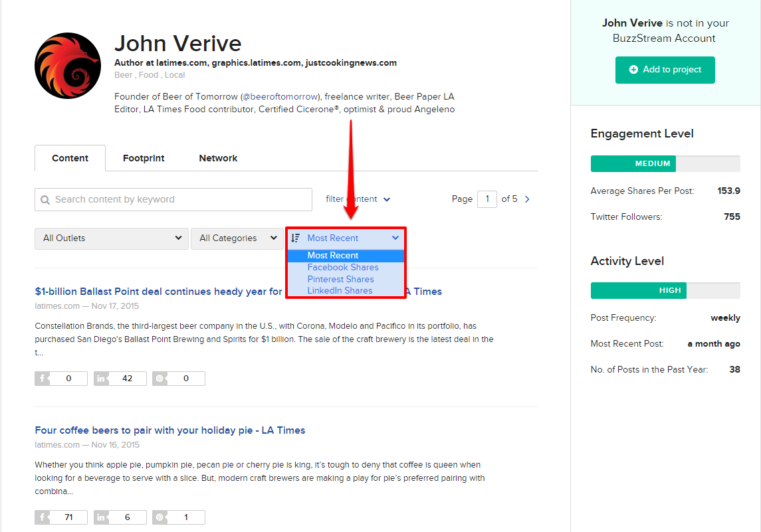Open the @beeroftomorrow Twitter link
This screenshot has width=761, height=532.
(x=280, y=96)
